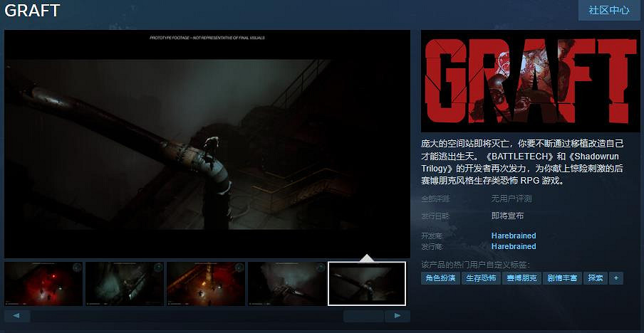Expand more tags with the plus button
Viewport: 644px width, 333px height.
(616, 278)
